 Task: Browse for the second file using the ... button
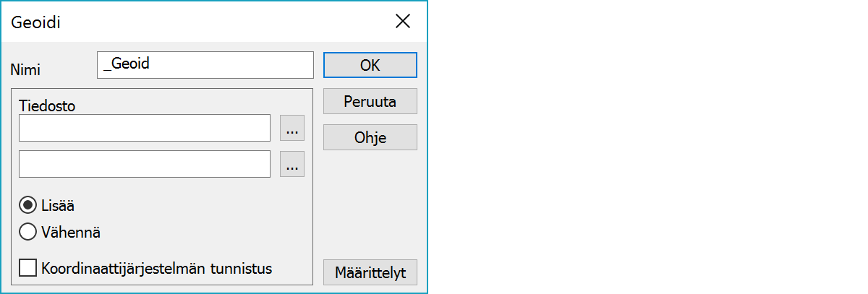coord(292,164)
